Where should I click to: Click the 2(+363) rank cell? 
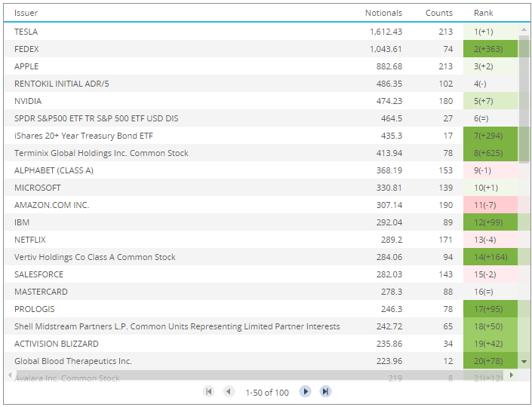(x=490, y=49)
